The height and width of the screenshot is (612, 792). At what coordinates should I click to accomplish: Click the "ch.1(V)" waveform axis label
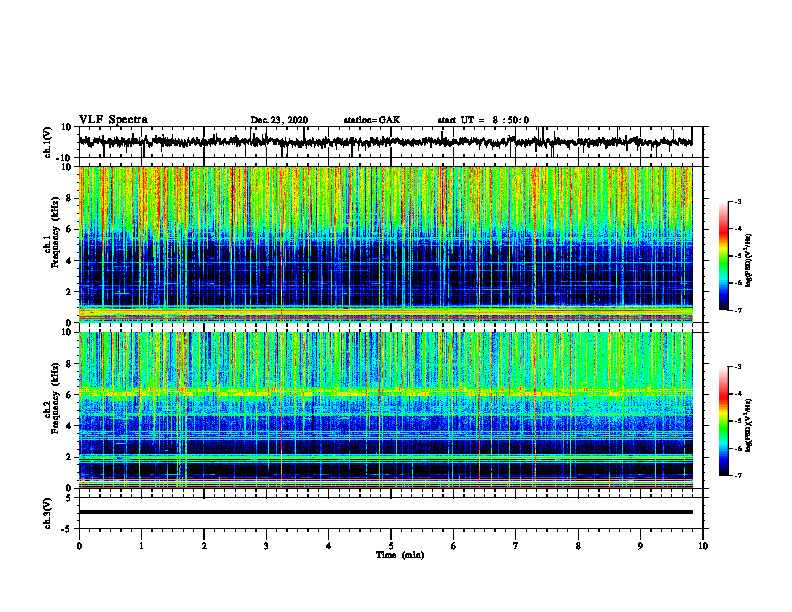click(47, 142)
